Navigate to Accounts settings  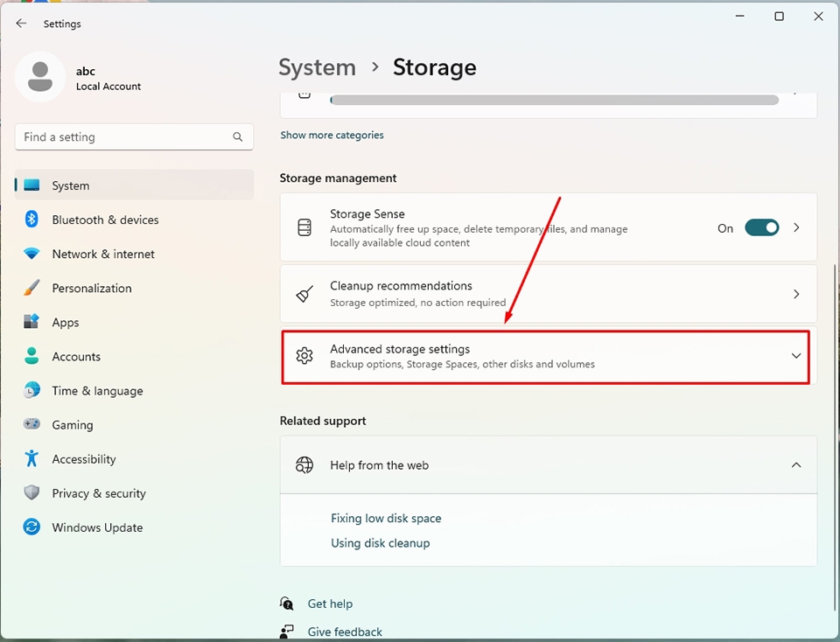pyautogui.click(x=135, y=357)
